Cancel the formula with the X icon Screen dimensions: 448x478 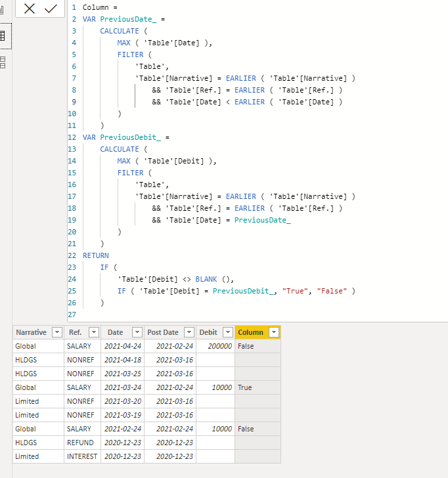click(30, 9)
